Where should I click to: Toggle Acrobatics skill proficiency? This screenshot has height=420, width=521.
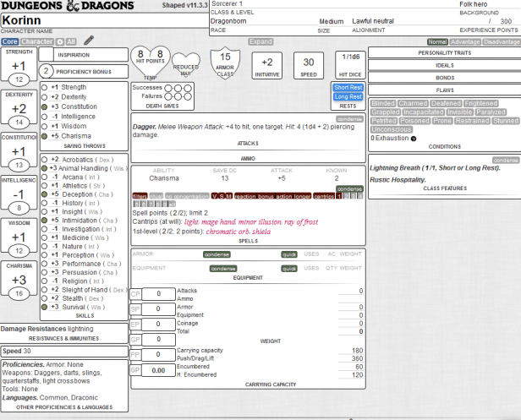tap(44, 159)
